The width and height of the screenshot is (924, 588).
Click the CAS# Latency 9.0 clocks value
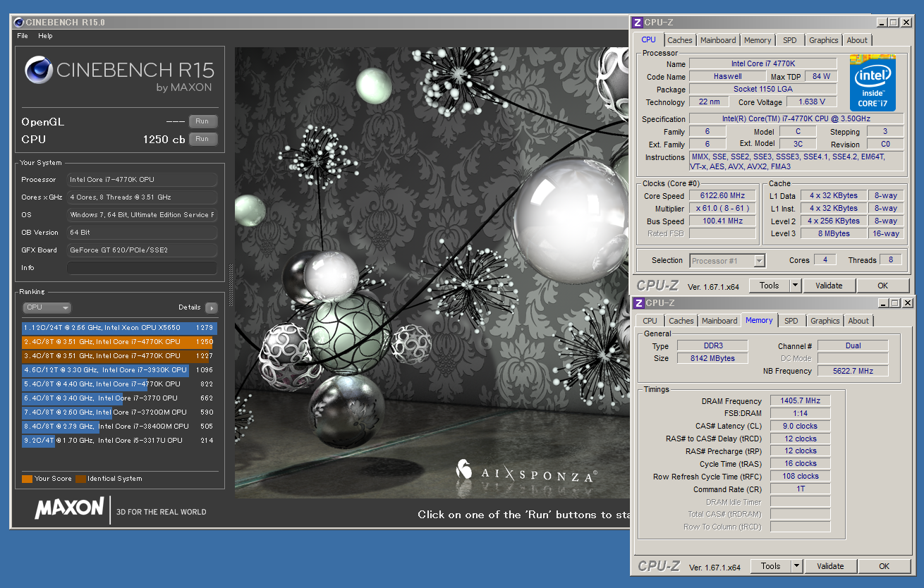coord(801,426)
